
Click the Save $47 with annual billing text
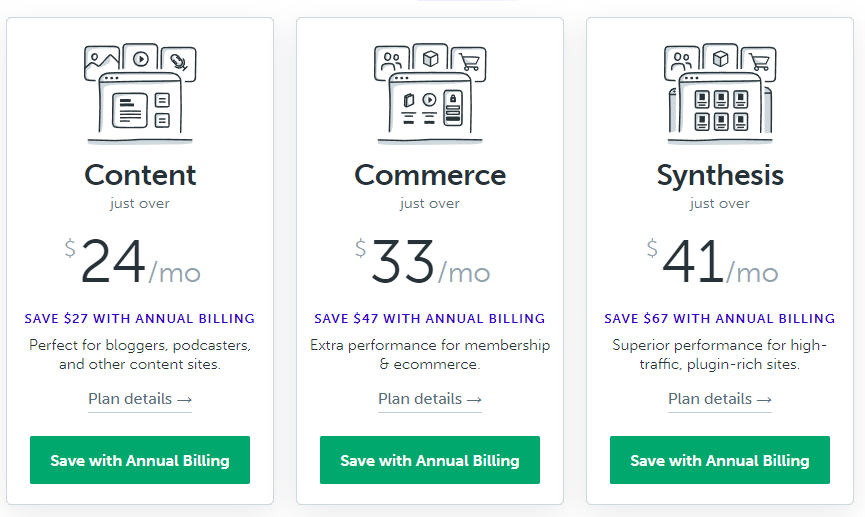tap(430, 318)
